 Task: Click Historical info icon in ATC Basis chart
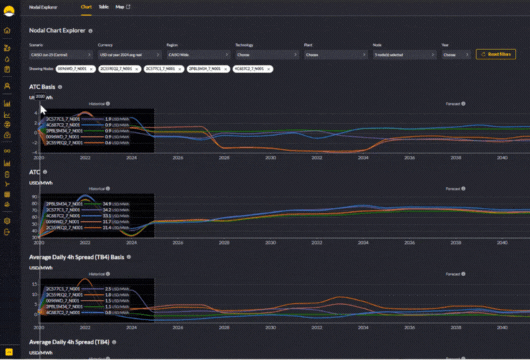click(108, 104)
